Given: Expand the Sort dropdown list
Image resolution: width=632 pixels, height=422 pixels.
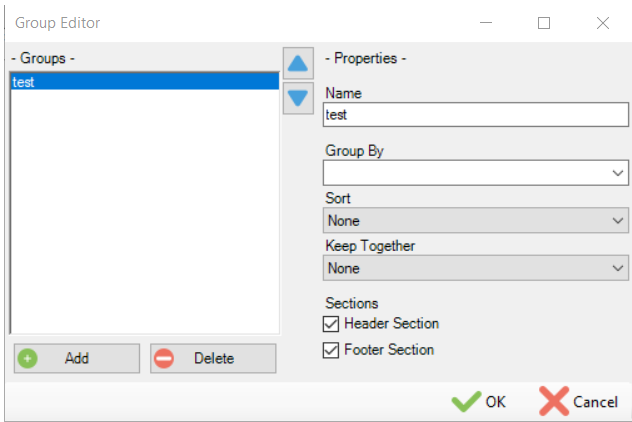Looking at the screenshot, I should [617, 221].
